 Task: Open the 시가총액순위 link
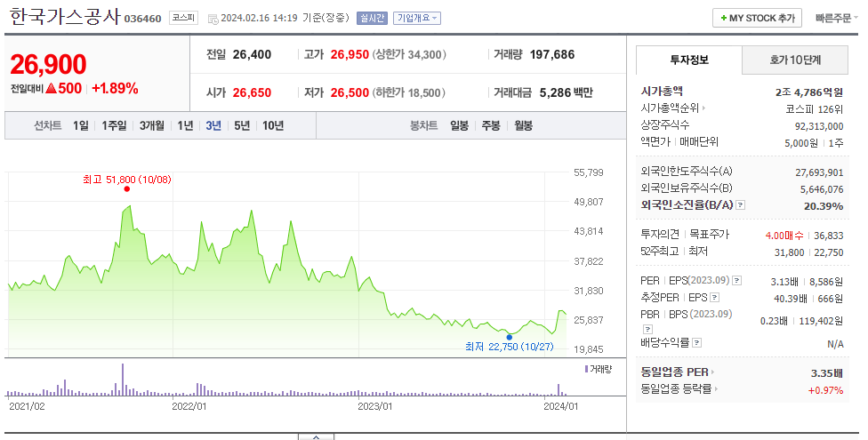[x=672, y=108]
